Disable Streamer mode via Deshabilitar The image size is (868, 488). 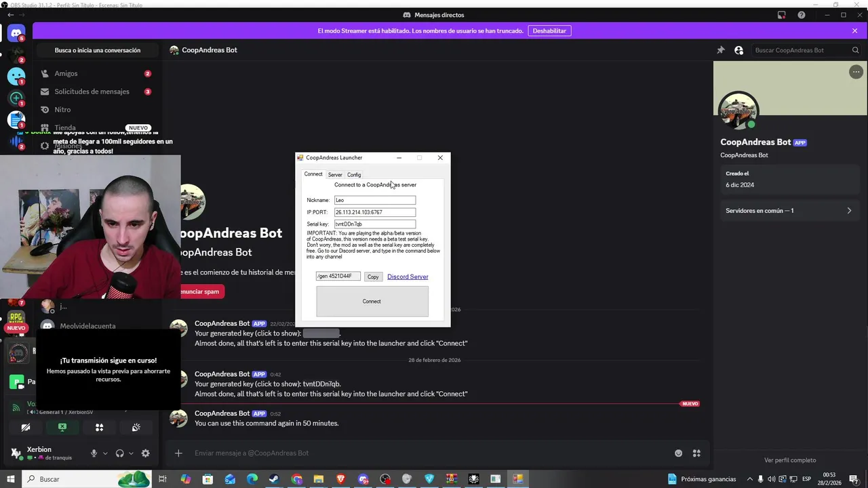point(549,30)
